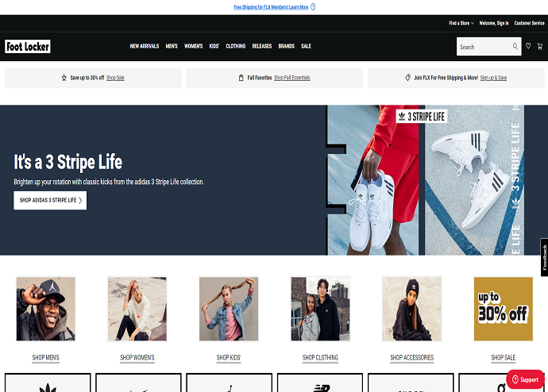Click the adidas logo brand tile
The height and width of the screenshot is (392, 548).
pos(48,382)
